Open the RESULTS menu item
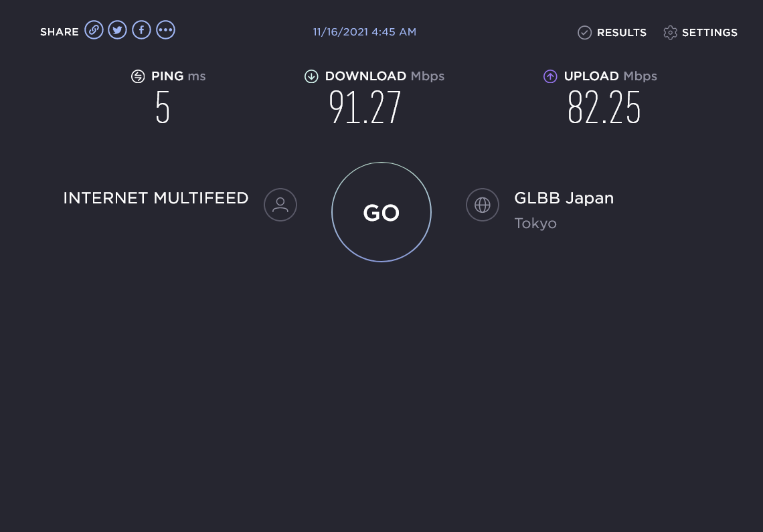Viewport: 763px width, 532px height. click(621, 33)
